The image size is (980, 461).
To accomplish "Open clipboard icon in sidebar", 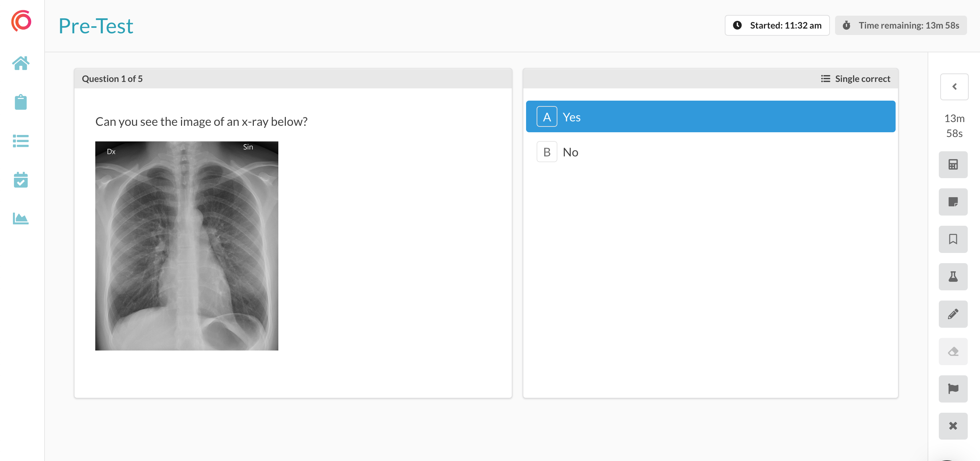I will [20, 102].
